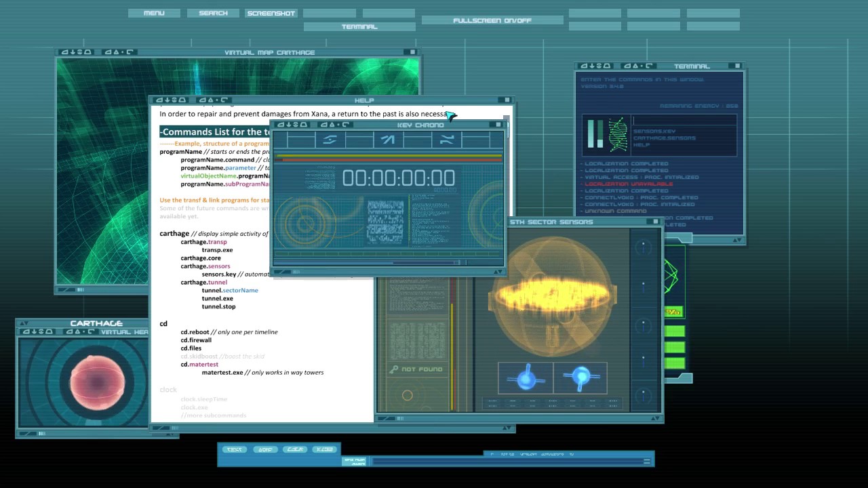Select the right blue sensor key thumbnail
The image size is (868, 488).
580,378
